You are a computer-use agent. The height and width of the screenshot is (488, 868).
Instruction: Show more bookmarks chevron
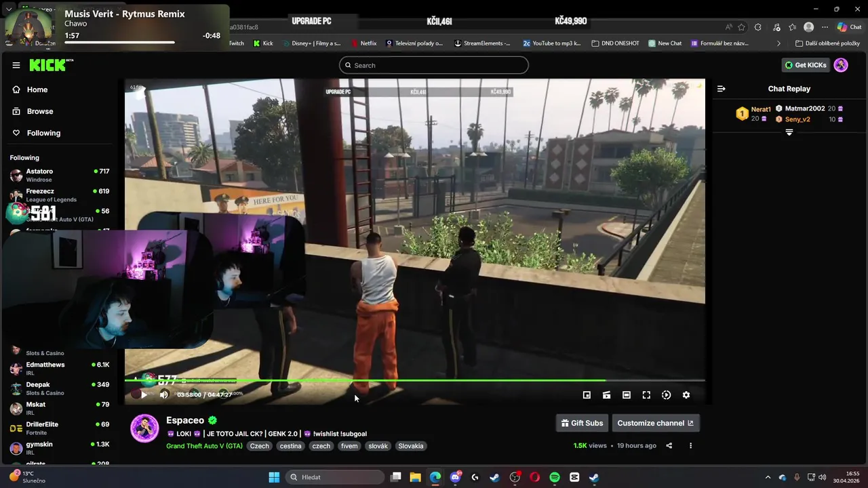[778, 43]
